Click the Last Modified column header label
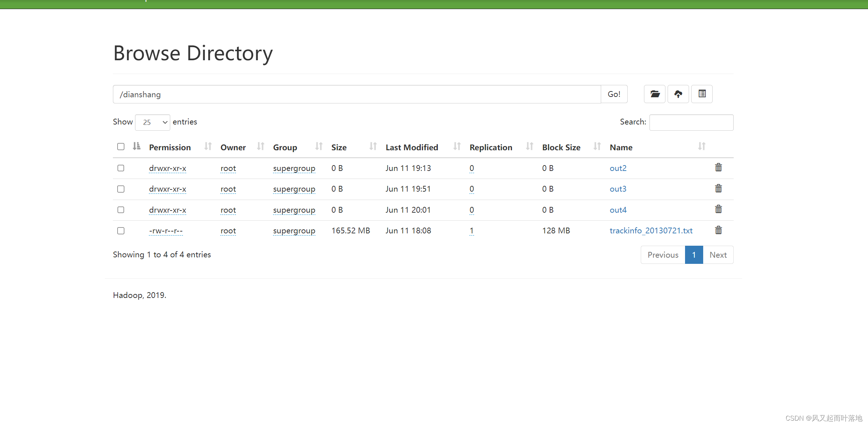 (x=412, y=147)
